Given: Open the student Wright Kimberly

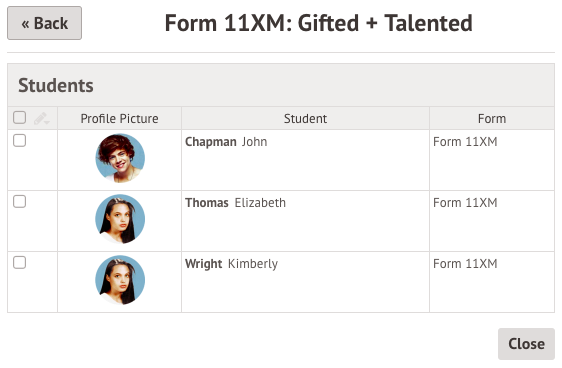Looking at the screenshot, I should [x=231, y=264].
